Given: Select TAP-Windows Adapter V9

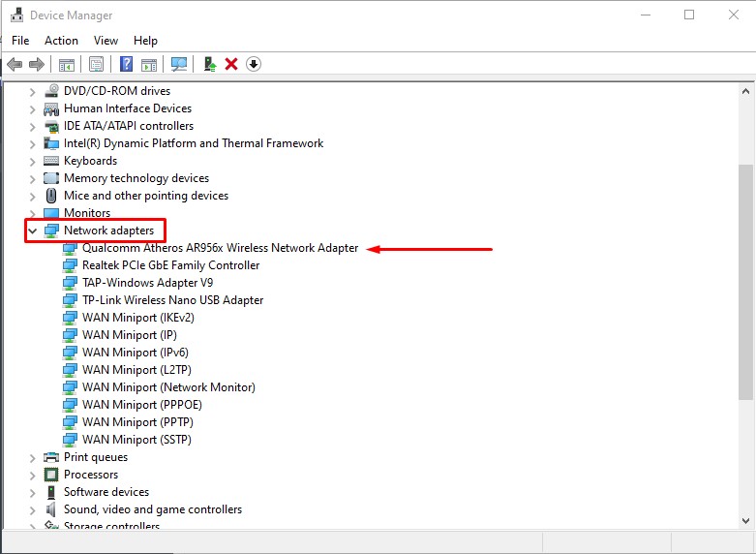Looking at the screenshot, I should coord(147,283).
